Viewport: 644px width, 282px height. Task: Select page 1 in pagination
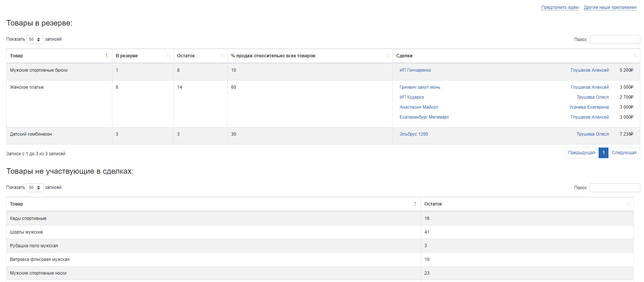(603, 153)
